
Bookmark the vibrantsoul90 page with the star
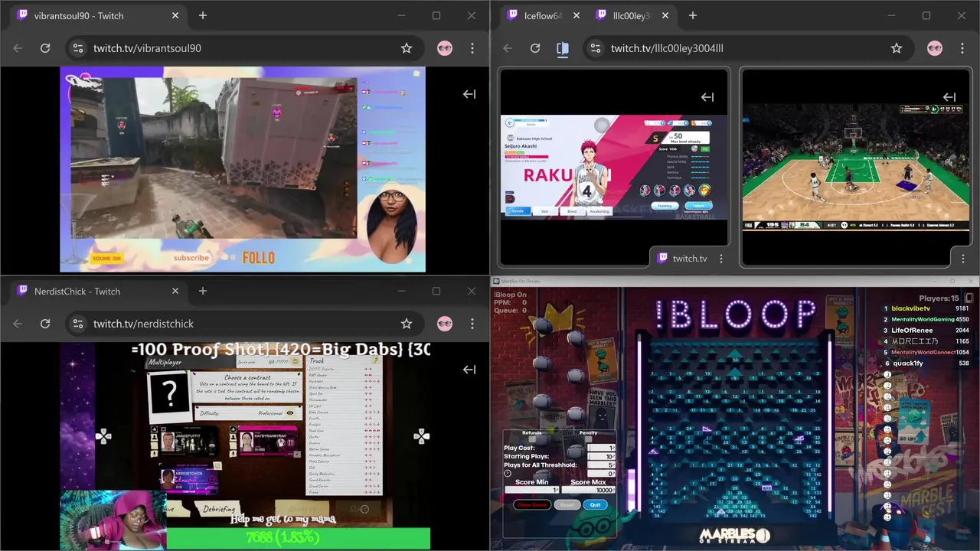click(x=407, y=48)
